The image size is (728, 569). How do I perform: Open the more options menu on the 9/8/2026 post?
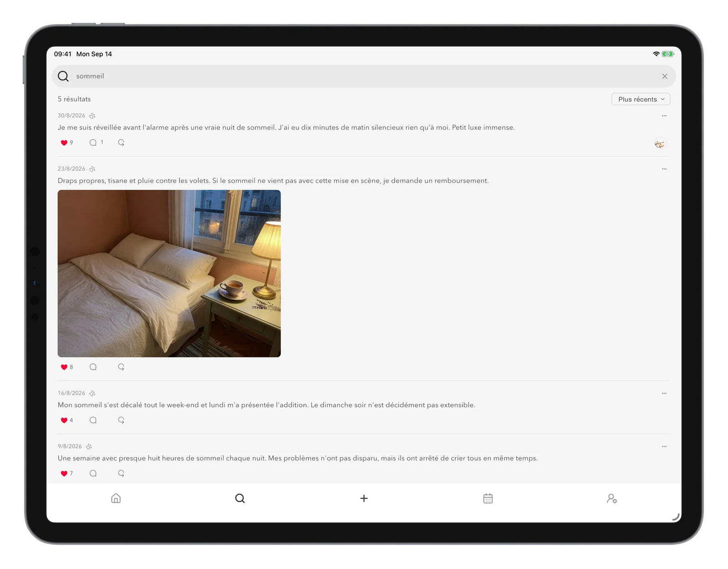(664, 446)
